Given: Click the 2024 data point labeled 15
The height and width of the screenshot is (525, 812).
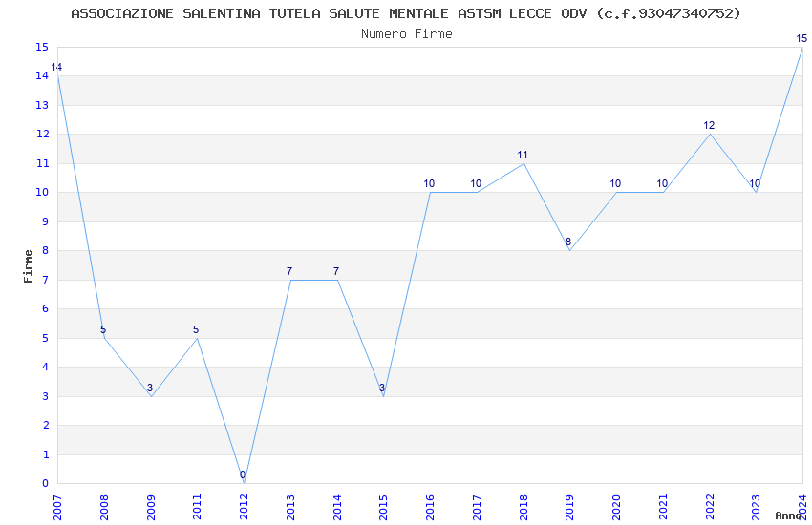Looking at the screenshot, I should coord(802,47).
